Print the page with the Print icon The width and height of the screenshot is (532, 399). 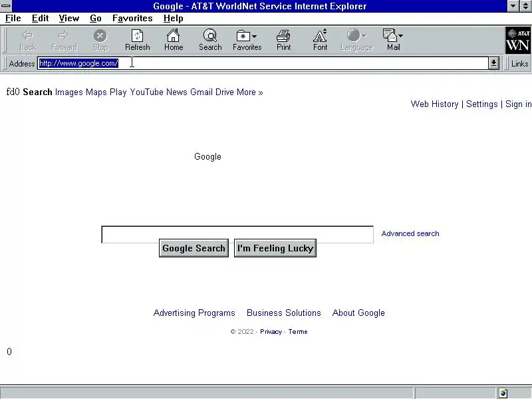283,40
